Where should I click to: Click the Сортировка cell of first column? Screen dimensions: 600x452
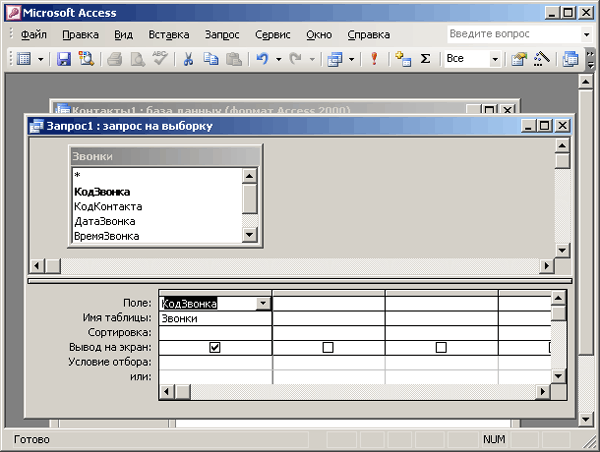click(x=215, y=333)
